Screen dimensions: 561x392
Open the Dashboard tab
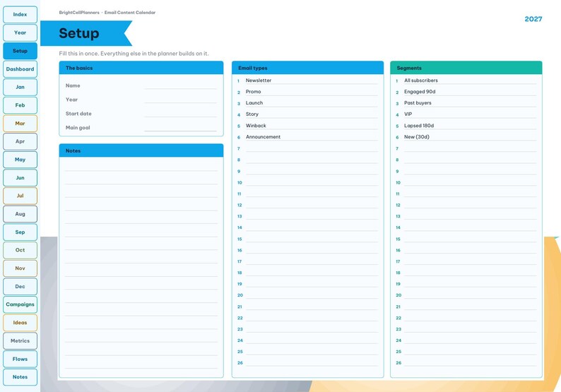tap(20, 69)
